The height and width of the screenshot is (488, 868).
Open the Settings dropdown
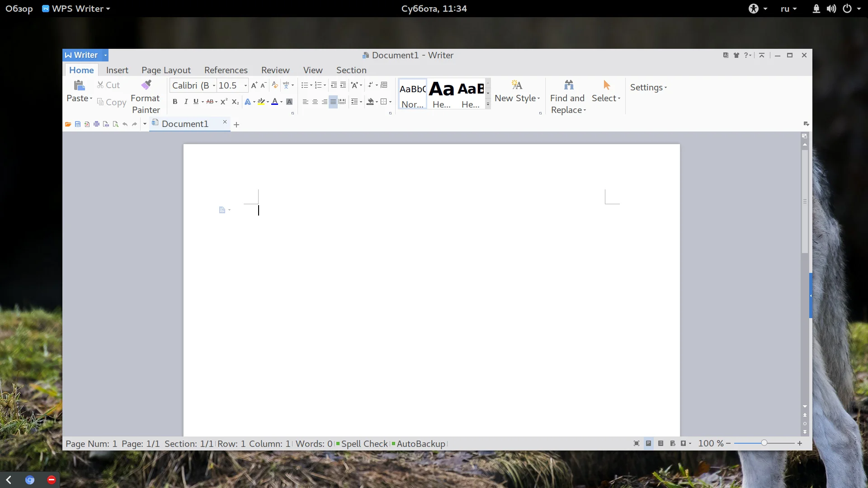tap(648, 87)
